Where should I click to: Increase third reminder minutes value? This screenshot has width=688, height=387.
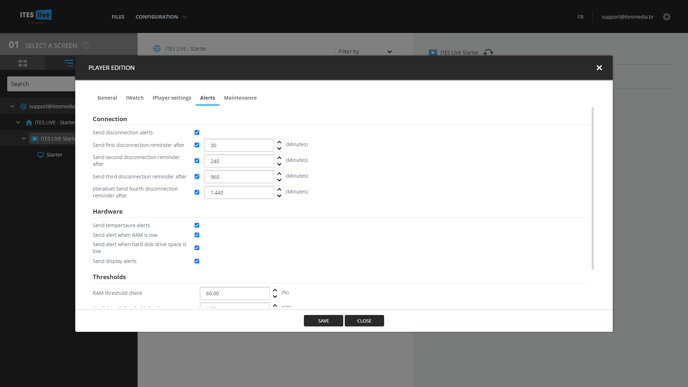coord(279,174)
